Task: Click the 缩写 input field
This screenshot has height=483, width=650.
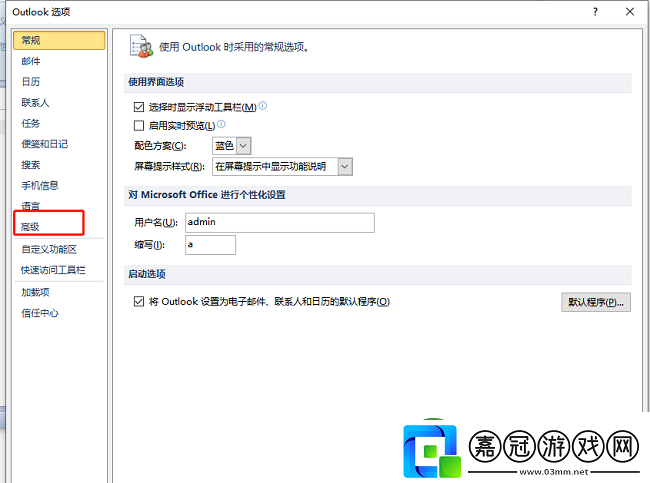Action: 211,245
